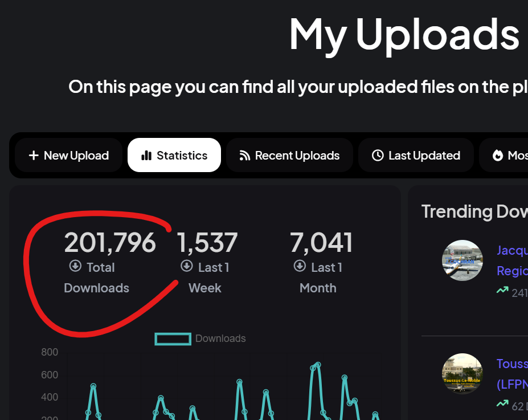This screenshot has width=528, height=420.
Task: Click the Trending Downloads heading
Action: [x=474, y=212]
